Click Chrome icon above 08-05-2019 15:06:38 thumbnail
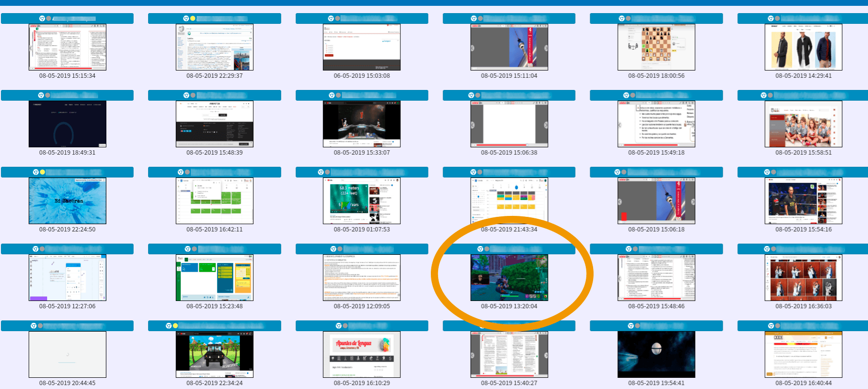The image size is (868, 389). click(x=471, y=95)
